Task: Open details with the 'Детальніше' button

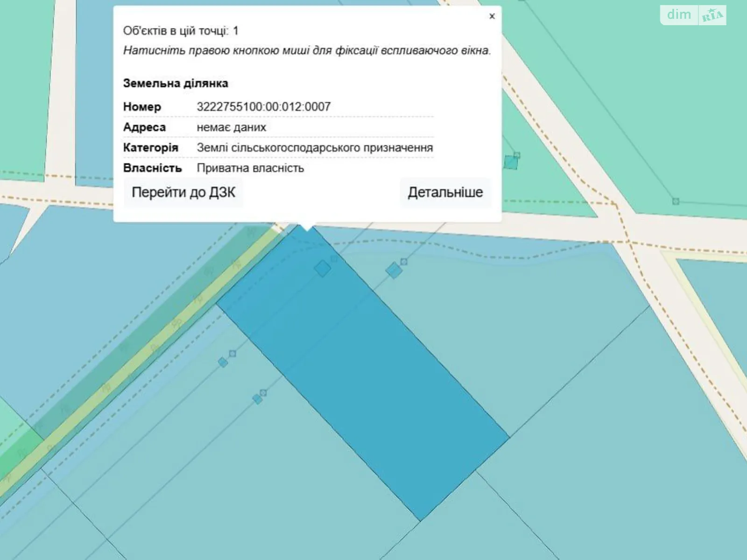Action: 445,192
